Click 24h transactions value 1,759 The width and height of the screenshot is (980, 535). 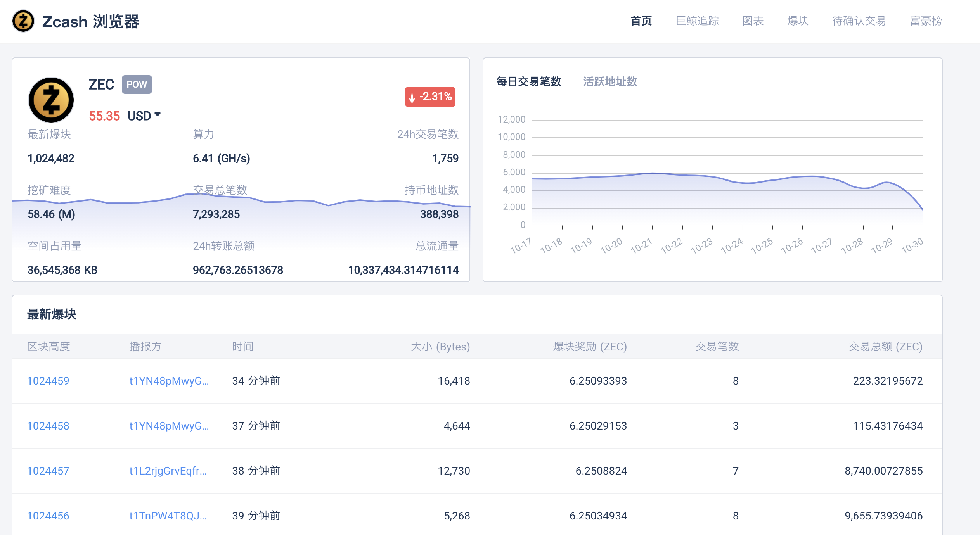pyautogui.click(x=445, y=158)
